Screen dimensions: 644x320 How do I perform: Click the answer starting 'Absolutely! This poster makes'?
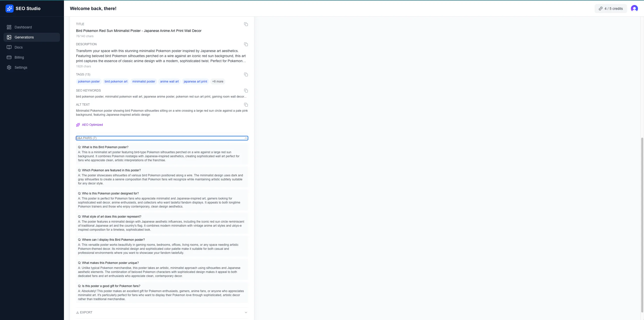click(x=161, y=295)
